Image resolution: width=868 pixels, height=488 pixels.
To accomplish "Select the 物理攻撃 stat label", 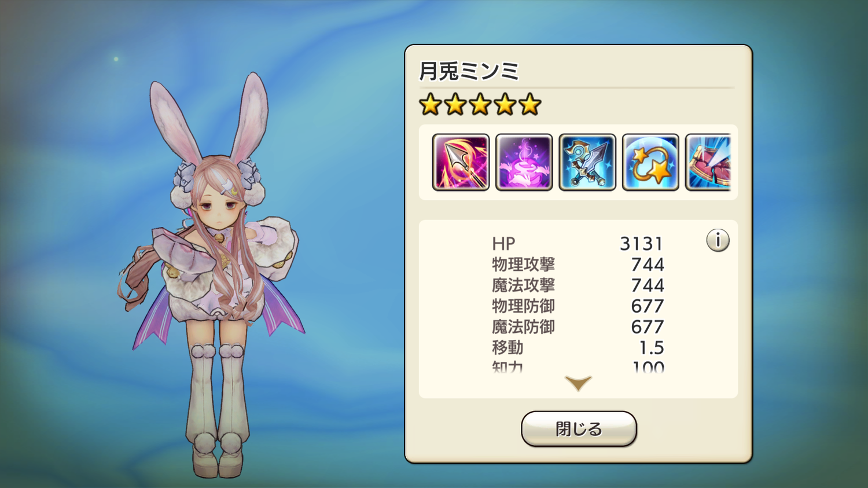I will point(523,265).
